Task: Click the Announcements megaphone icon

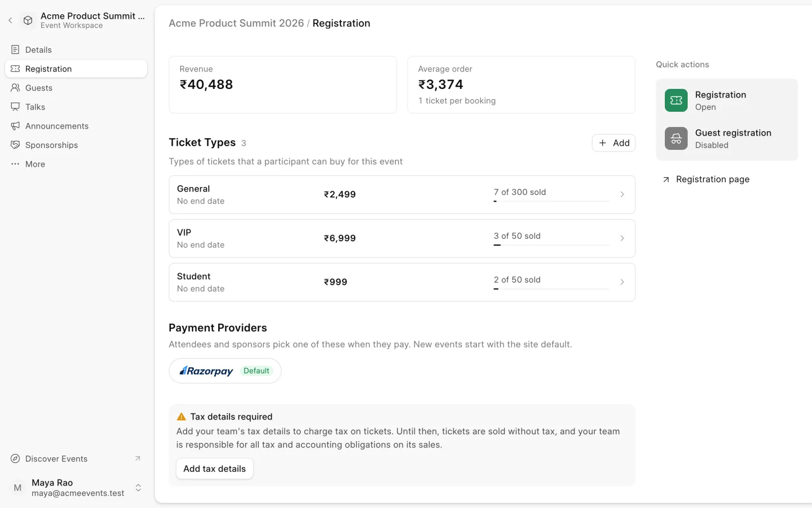Action: coord(15,126)
